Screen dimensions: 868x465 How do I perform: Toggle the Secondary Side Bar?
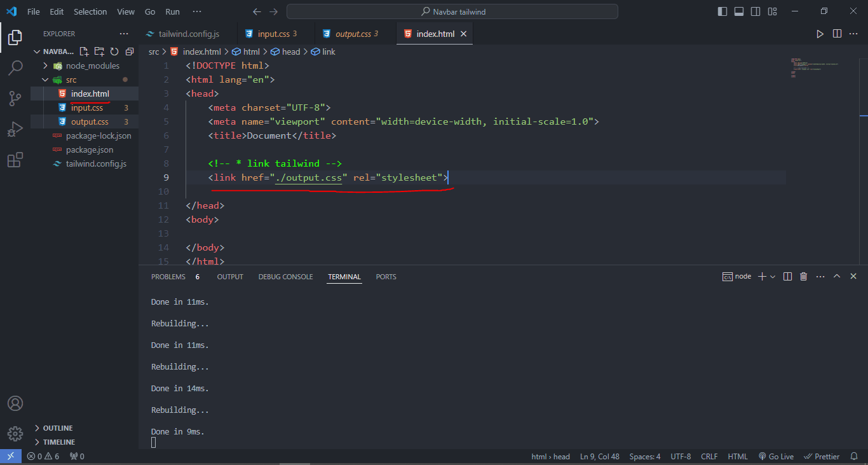[x=756, y=11]
